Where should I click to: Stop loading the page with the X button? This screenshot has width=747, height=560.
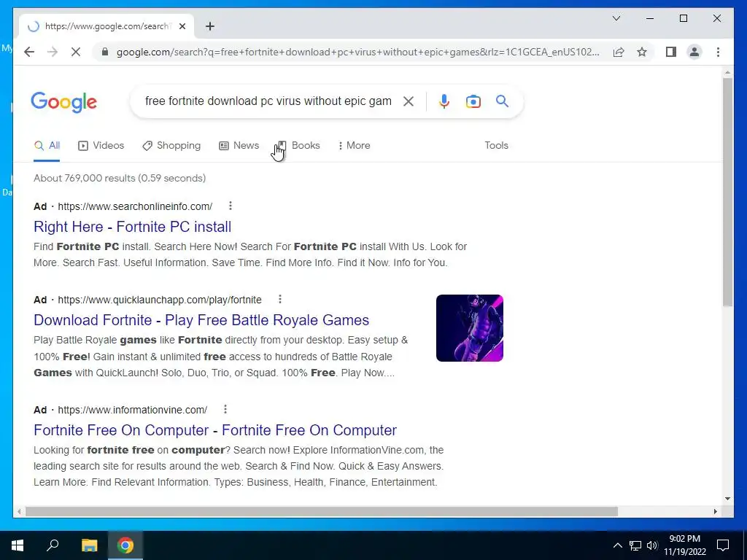pyautogui.click(x=76, y=52)
